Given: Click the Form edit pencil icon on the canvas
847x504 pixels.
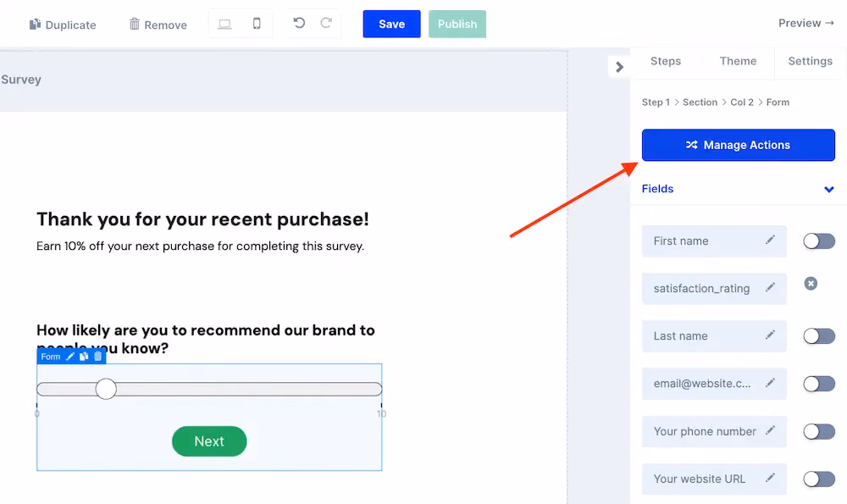Looking at the screenshot, I should click(x=70, y=357).
